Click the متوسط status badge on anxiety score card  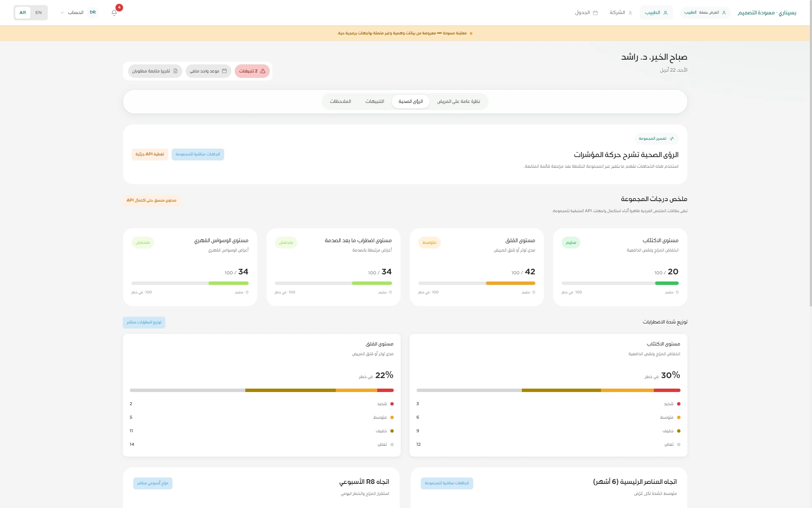tap(429, 243)
